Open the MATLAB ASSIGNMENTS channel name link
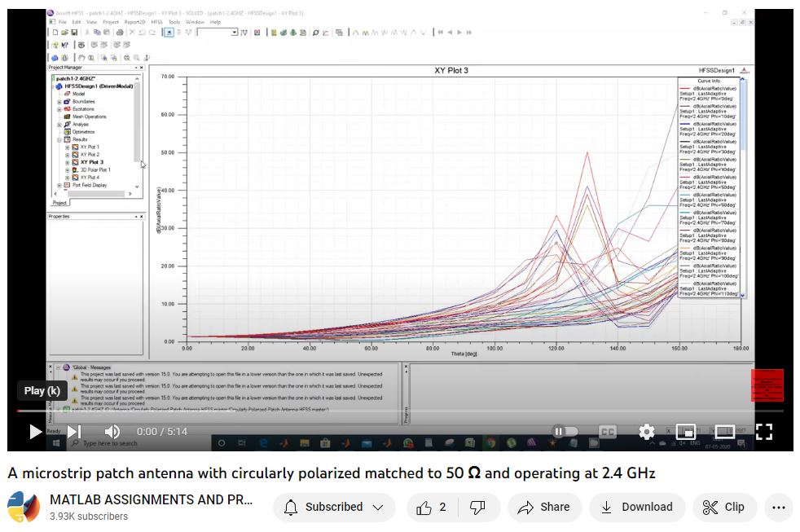Screen dimensions: 800x532 point(151,499)
